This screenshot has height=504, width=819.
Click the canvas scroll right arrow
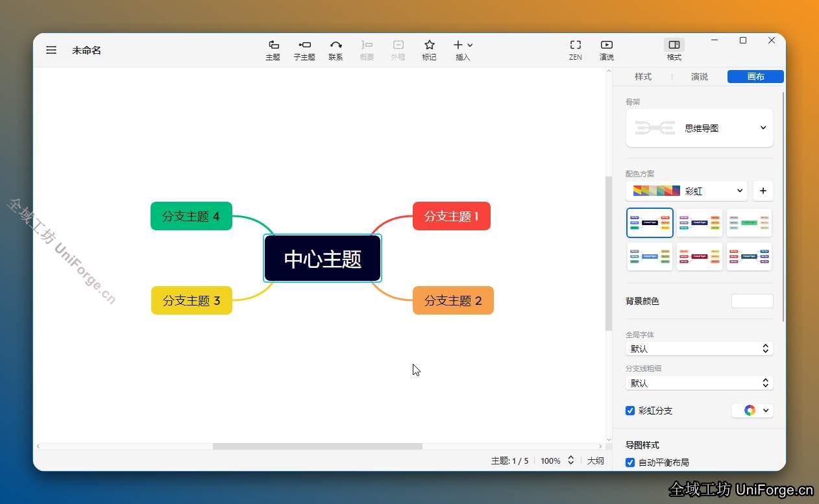(600, 446)
